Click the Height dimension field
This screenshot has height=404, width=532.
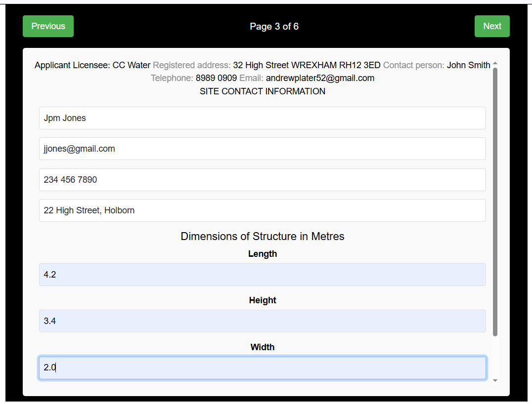262,321
